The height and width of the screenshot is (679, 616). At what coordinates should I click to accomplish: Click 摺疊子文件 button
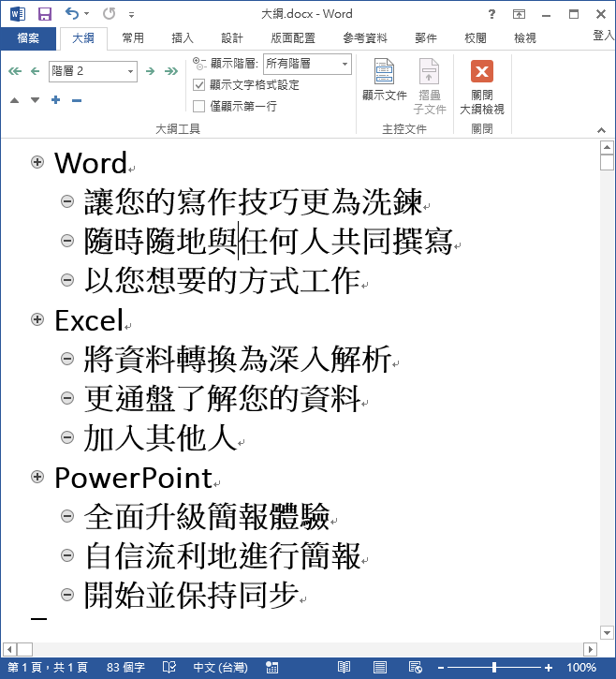coord(430,86)
